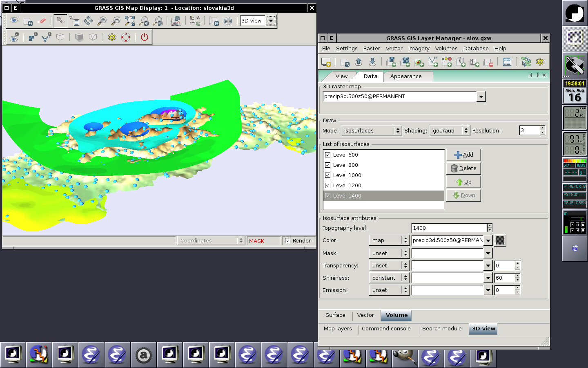Open the 3D view settings gear
The image size is (588, 368).
(x=111, y=37)
